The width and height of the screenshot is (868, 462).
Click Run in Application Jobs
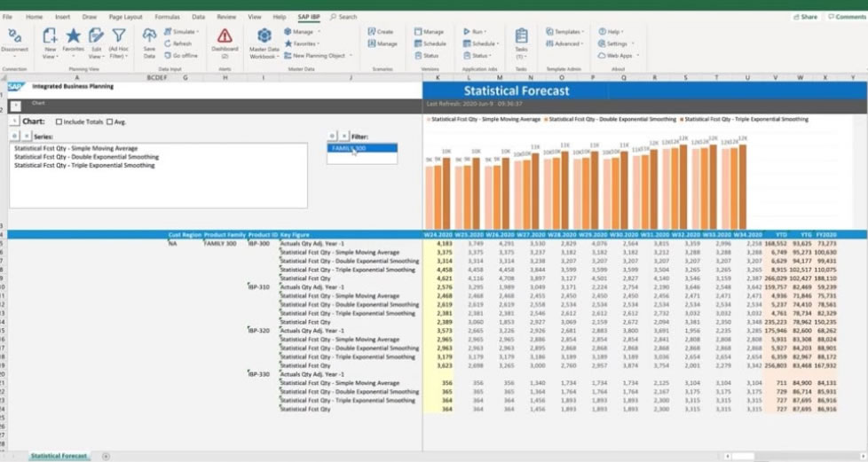(x=474, y=32)
